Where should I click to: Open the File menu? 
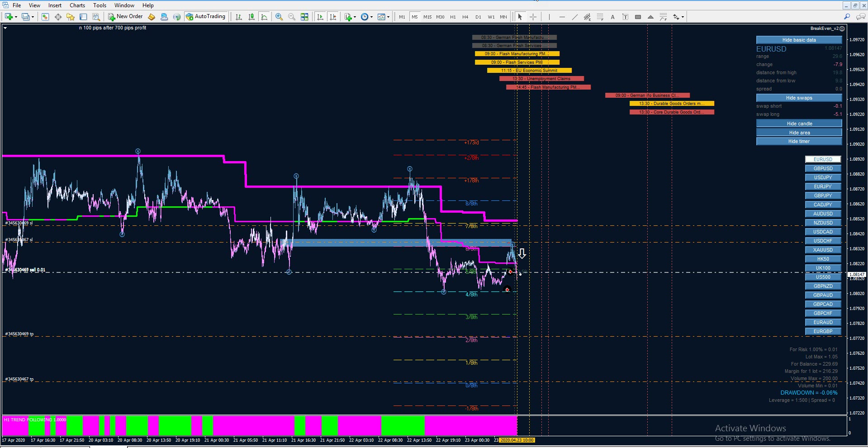(x=17, y=5)
